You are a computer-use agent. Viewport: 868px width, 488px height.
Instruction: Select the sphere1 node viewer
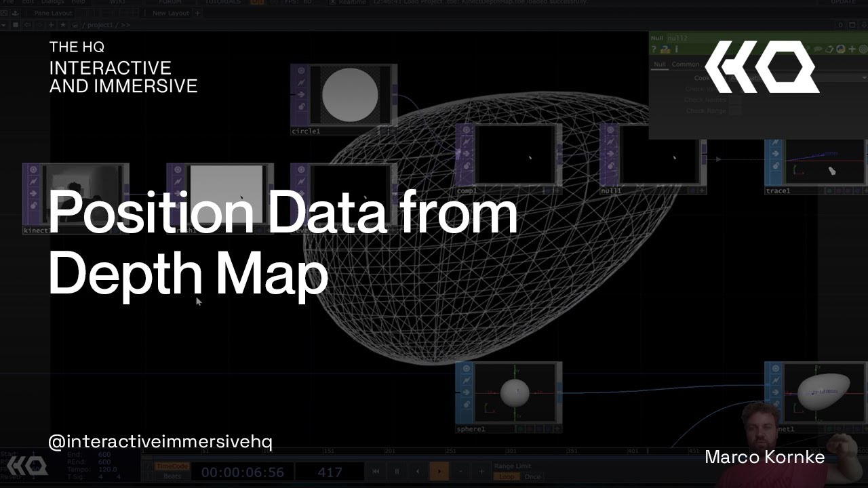point(515,392)
